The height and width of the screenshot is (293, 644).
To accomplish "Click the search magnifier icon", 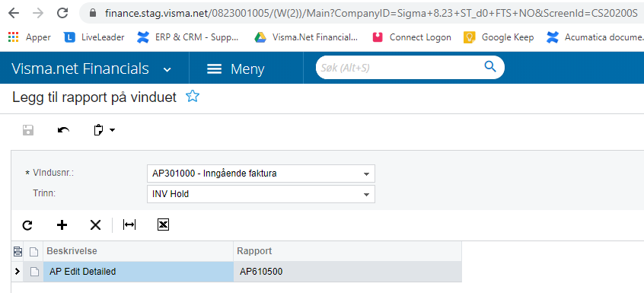I will click(490, 66).
